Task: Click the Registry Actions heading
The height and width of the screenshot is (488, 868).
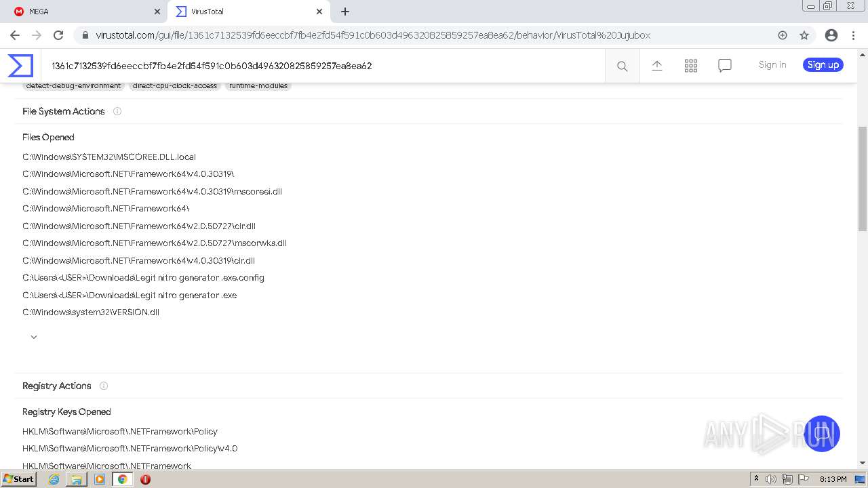Action: tap(57, 386)
